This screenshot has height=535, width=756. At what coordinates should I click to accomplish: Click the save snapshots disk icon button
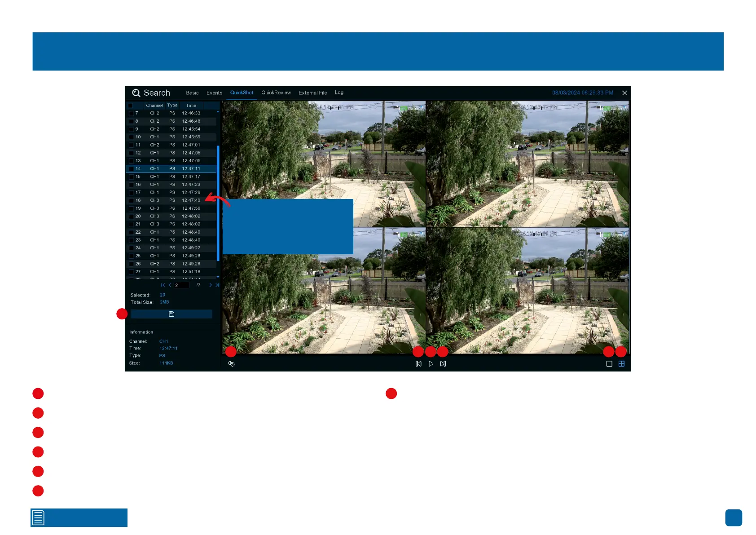171,314
